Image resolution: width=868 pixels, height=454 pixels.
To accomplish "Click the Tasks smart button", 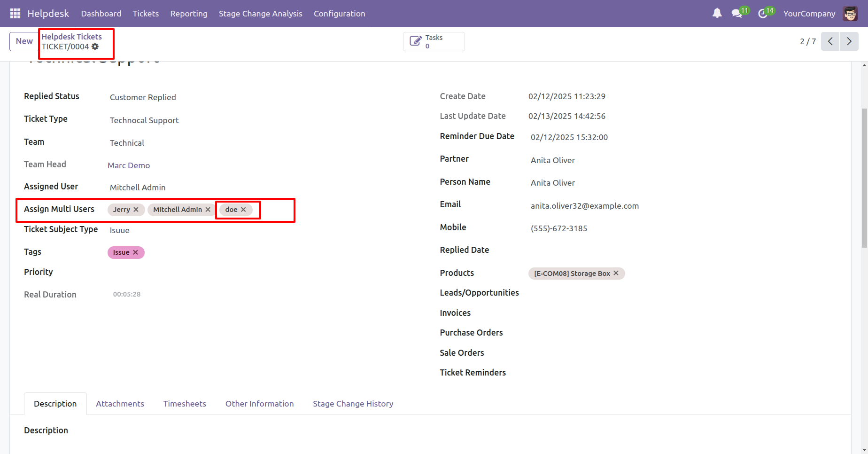I will [x=434, y=41].
